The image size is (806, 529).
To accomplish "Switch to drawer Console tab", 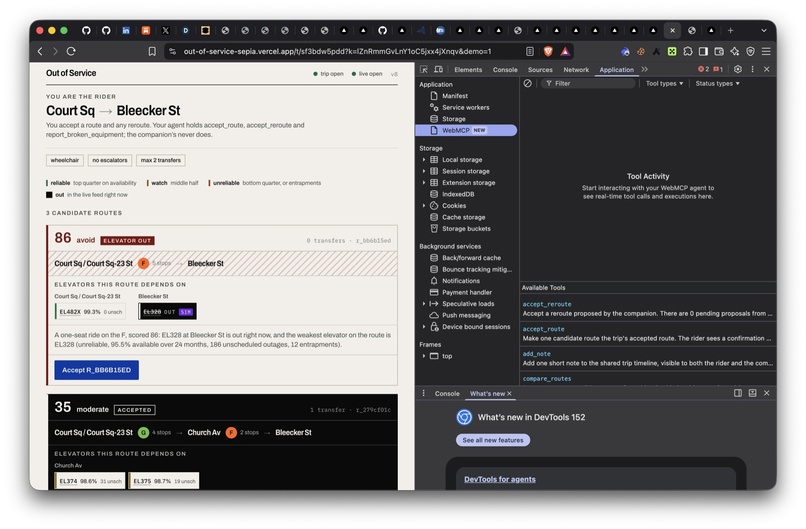I will (x=447, y=394).
